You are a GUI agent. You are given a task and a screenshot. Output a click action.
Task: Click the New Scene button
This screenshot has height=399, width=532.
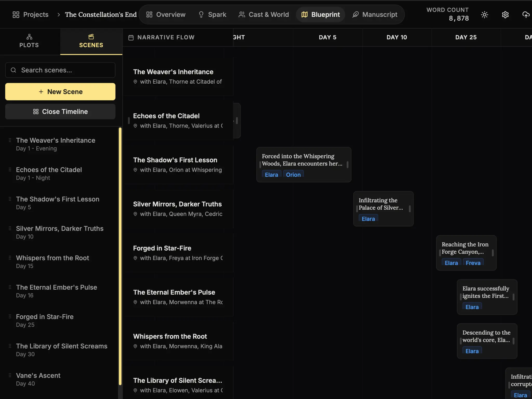click(x=60, y=91)
